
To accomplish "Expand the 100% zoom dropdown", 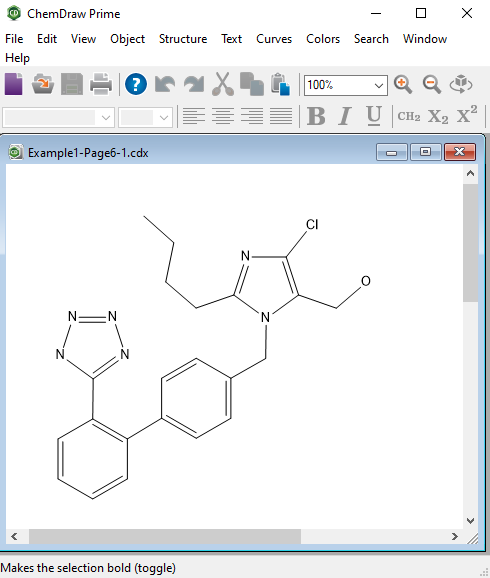I will click(379, 86).
